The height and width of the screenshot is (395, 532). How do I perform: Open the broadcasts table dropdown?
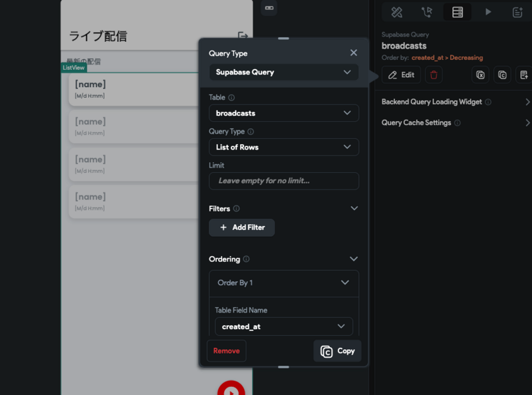(x=284, y=113)
